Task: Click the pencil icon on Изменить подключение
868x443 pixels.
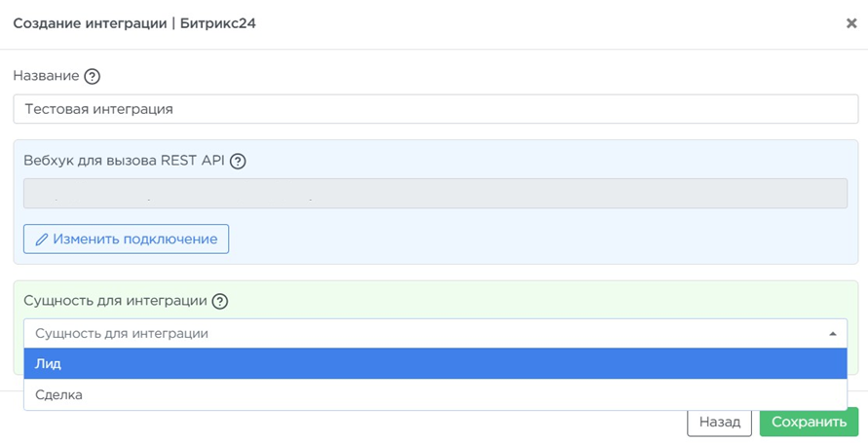Action: (x=42, y=240)
